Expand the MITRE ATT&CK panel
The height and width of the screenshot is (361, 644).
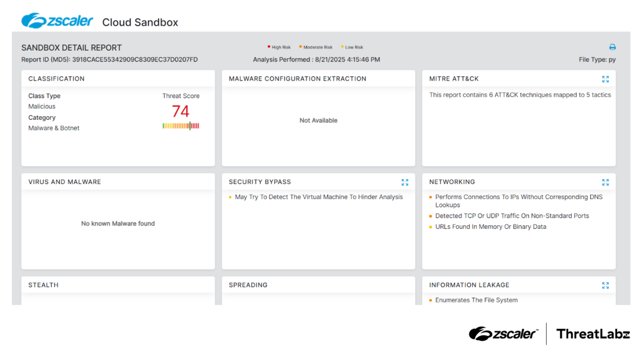(605, 79)
